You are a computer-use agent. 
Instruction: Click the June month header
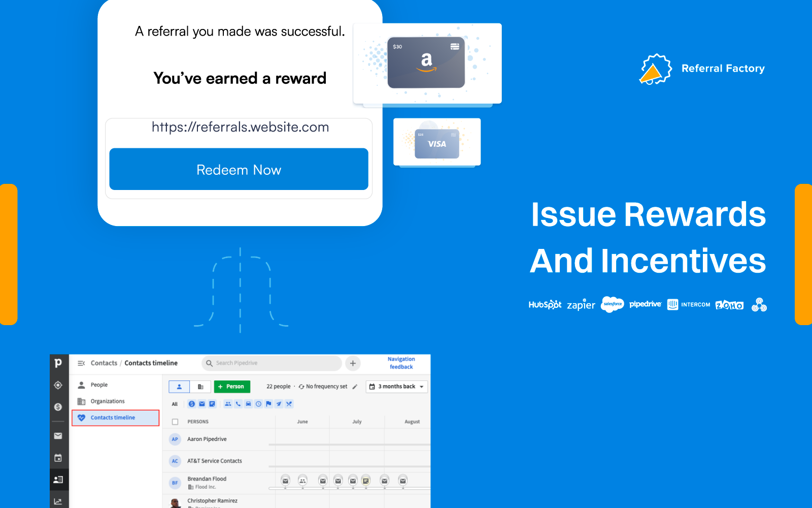click(x=302, y=422)
